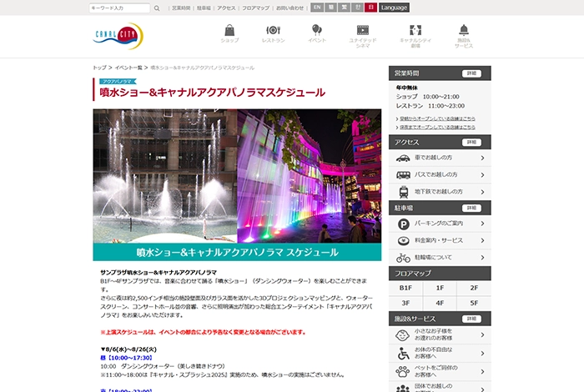The height and width of the screenshot is (392, 584).
Task: Click the アクアパノラマ category tag
Action: click(118, 82)
